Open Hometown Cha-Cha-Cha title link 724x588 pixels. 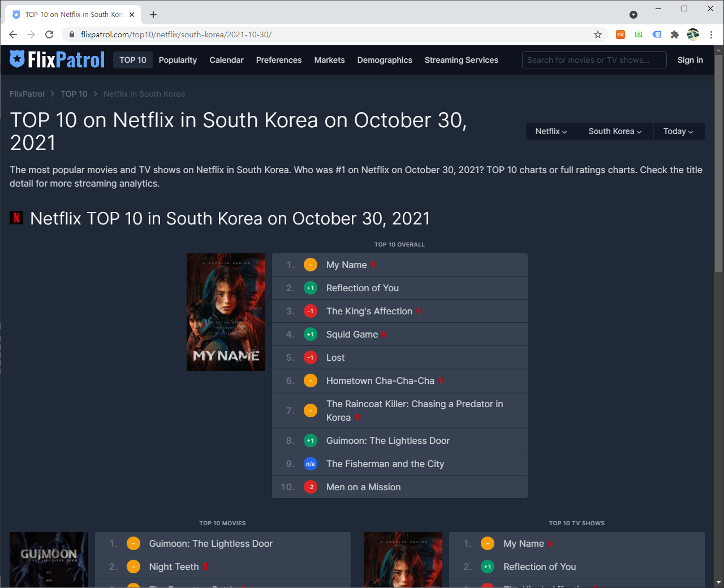coord(380,381)
